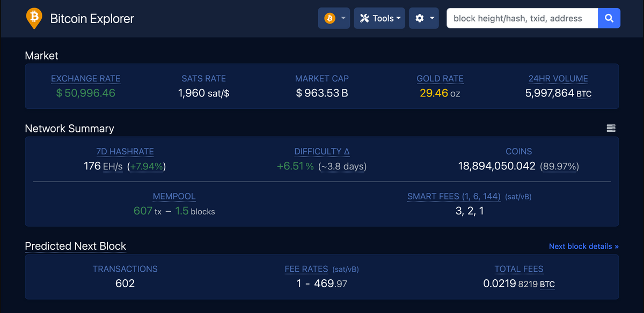Image resolution: width=644 pixels, height=313 pixels.
Task: Expand the settings gear dropdown
Action: [x=423, y=18]
